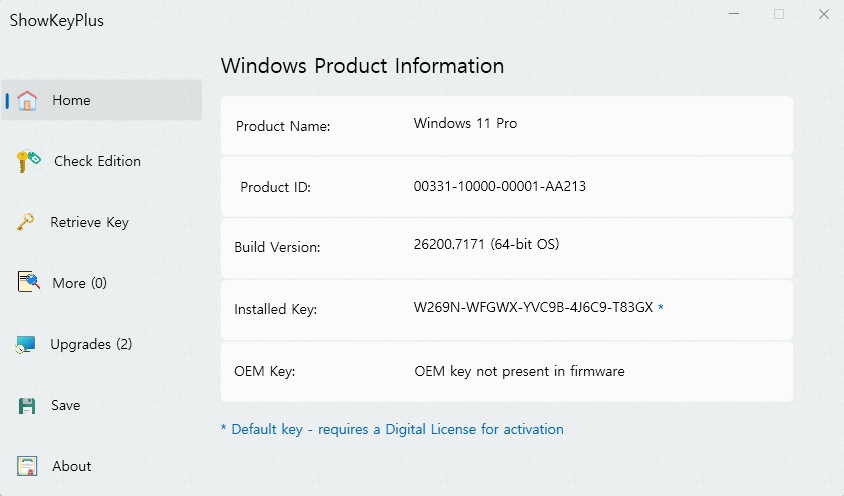Click the Windows Product Information heading

coord(362,66)
